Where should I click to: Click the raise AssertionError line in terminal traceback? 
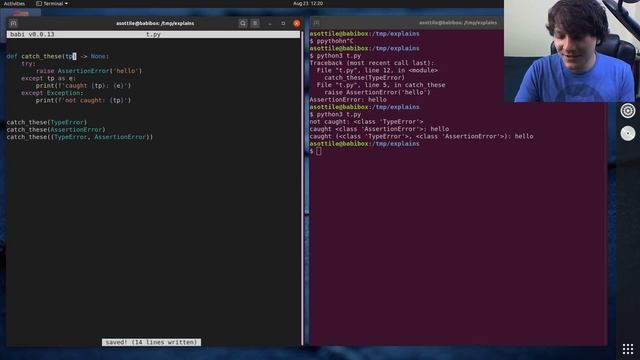coord(377,92)
